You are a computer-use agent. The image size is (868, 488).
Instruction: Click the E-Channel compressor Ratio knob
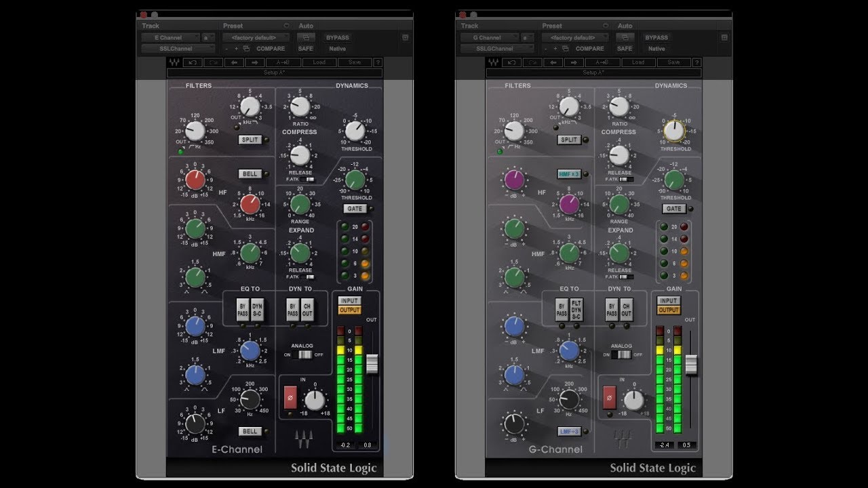coord(299,106)
